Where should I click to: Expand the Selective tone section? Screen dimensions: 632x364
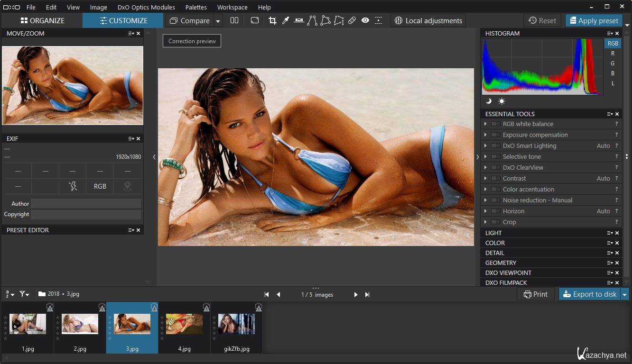(x=485, y=156)
